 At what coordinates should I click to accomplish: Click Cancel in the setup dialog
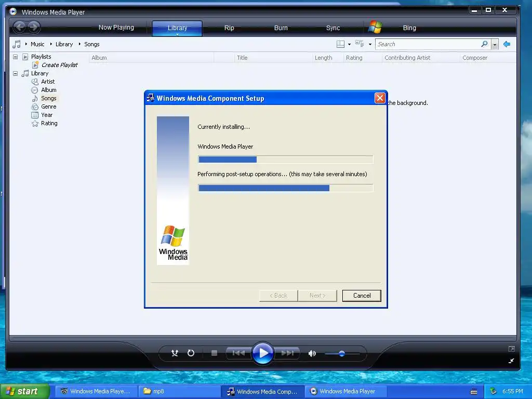point(362,296)
